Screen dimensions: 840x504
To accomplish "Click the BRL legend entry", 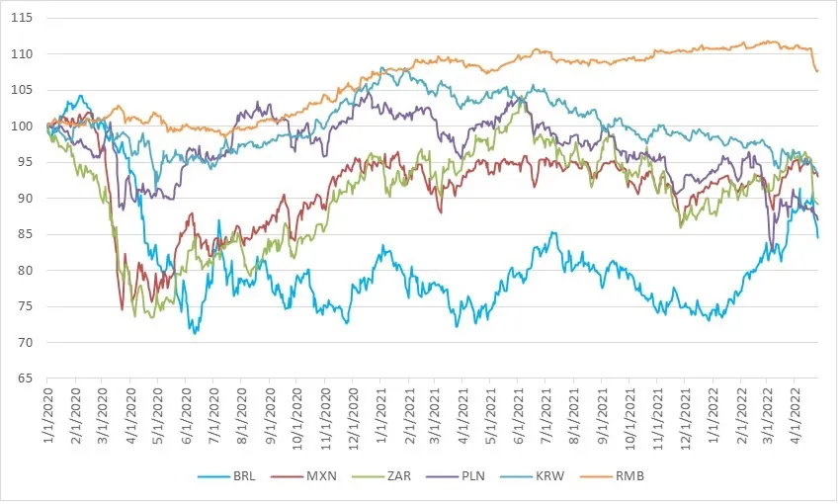I will [x=226, y=476].
